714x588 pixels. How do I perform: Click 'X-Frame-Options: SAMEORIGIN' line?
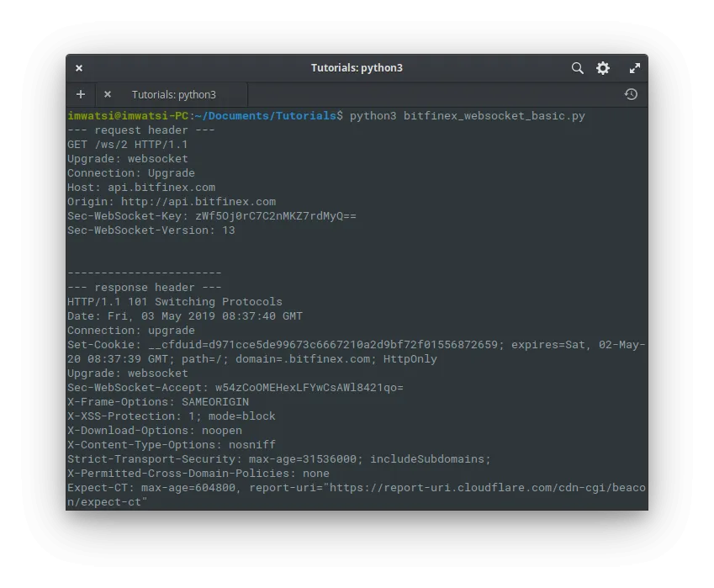pyautogui.click(x=158, y=402)
